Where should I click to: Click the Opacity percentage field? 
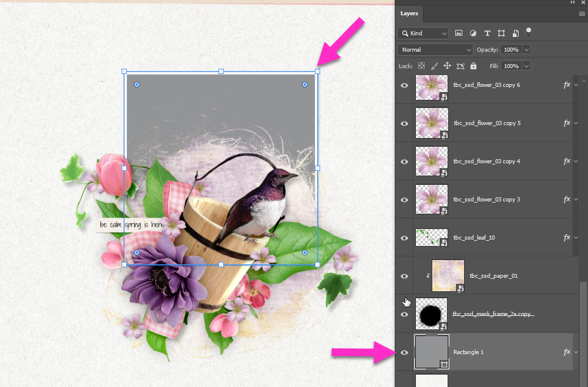[x=512, y=49]
